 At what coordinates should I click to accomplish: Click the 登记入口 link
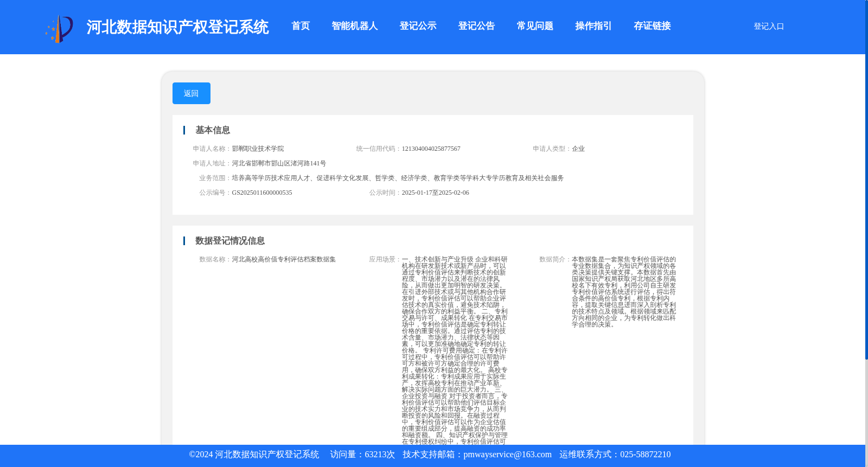coord(769,27)
